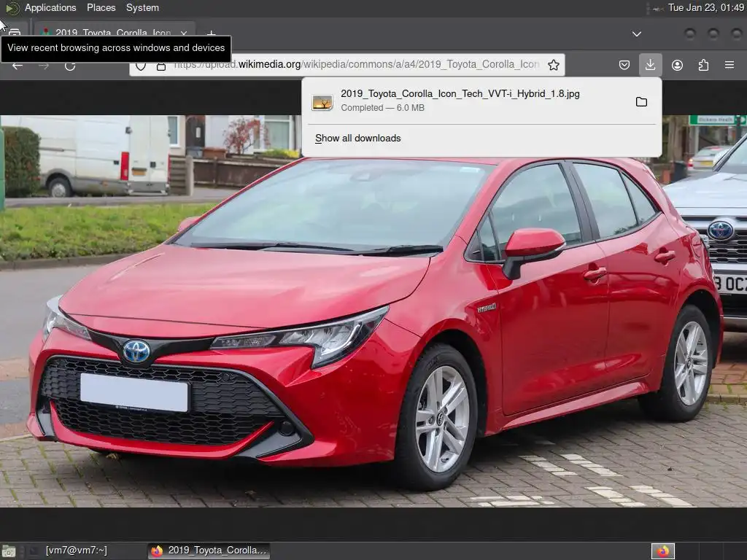Save page to Pocket
747x560 pixels.
[x=624, y=65]
